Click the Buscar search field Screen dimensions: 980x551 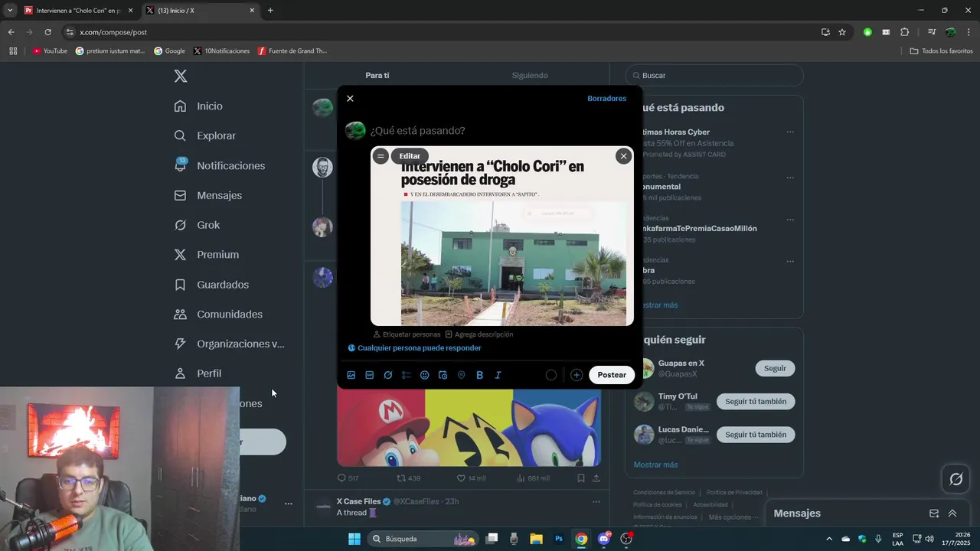click(714, 76)
